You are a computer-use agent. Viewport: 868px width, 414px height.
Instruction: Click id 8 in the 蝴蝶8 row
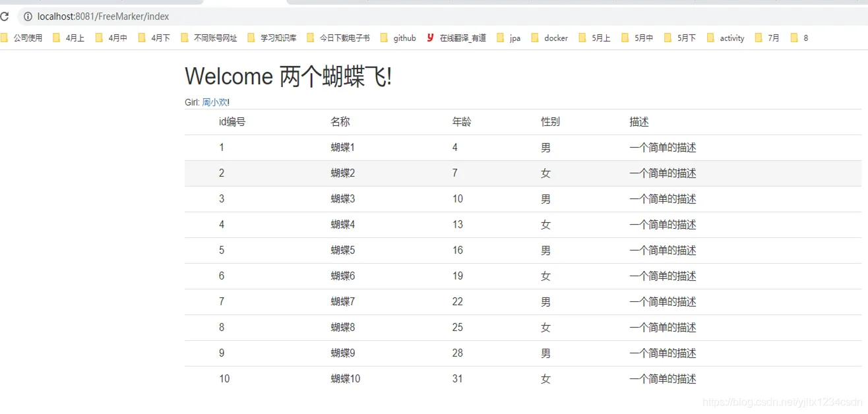222,328
